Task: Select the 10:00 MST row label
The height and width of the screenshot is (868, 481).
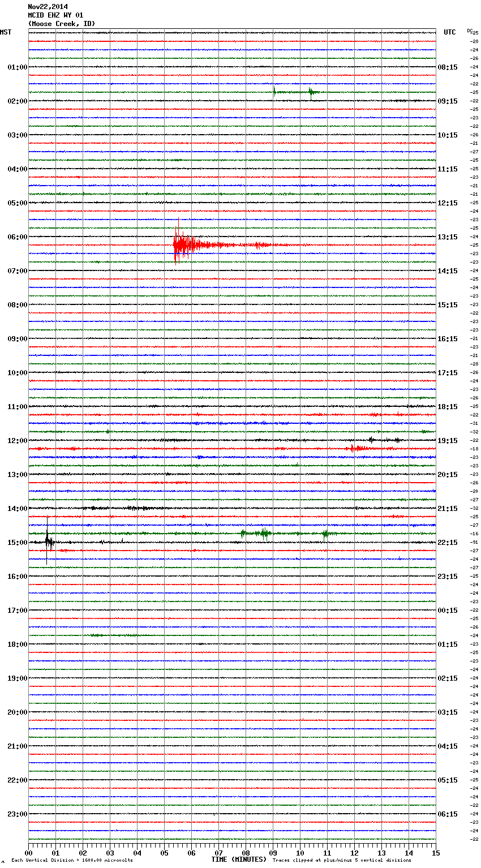Action: tap(18, 373)
